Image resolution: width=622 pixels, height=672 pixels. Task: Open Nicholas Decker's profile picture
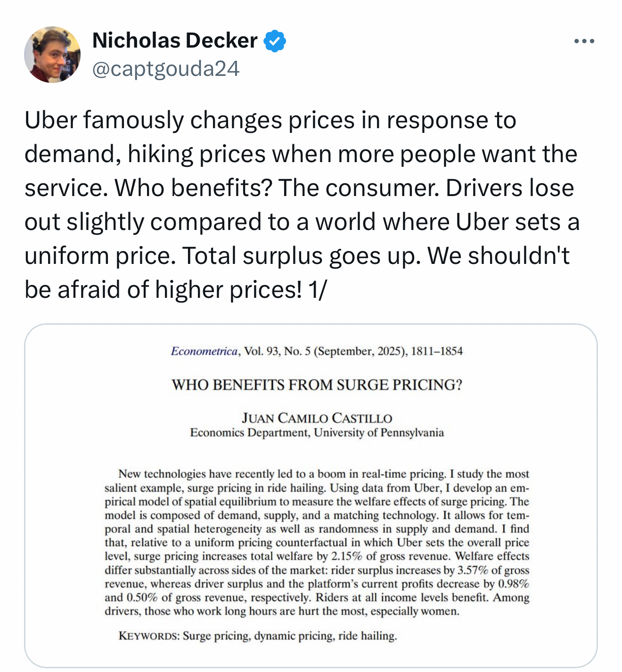coord(52,55)
